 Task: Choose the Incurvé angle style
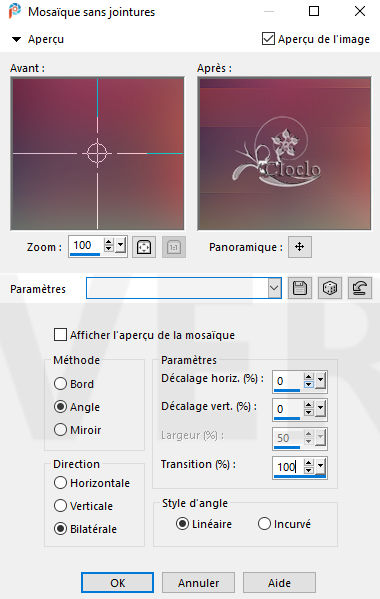point(264,524)
